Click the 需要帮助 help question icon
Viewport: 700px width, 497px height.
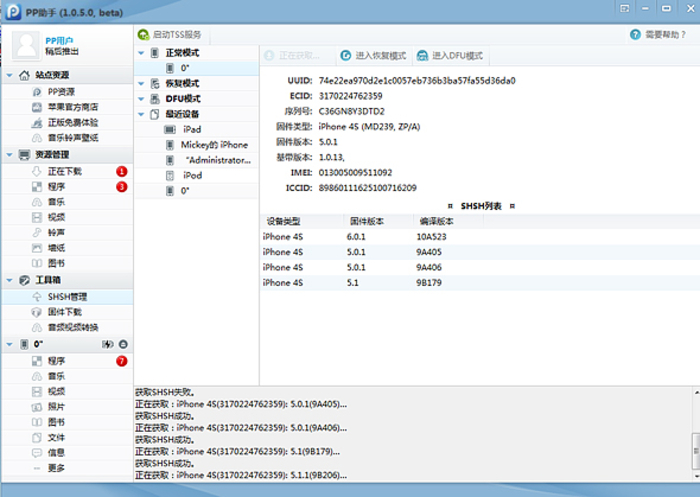click(635, 35)
